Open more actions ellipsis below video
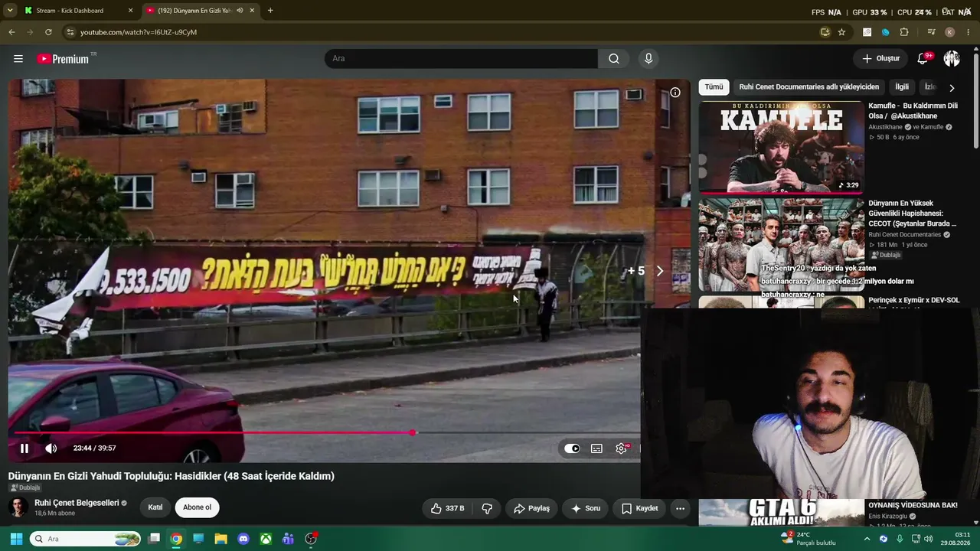Screen dimensions: 980x551 (x=680, y=508)
